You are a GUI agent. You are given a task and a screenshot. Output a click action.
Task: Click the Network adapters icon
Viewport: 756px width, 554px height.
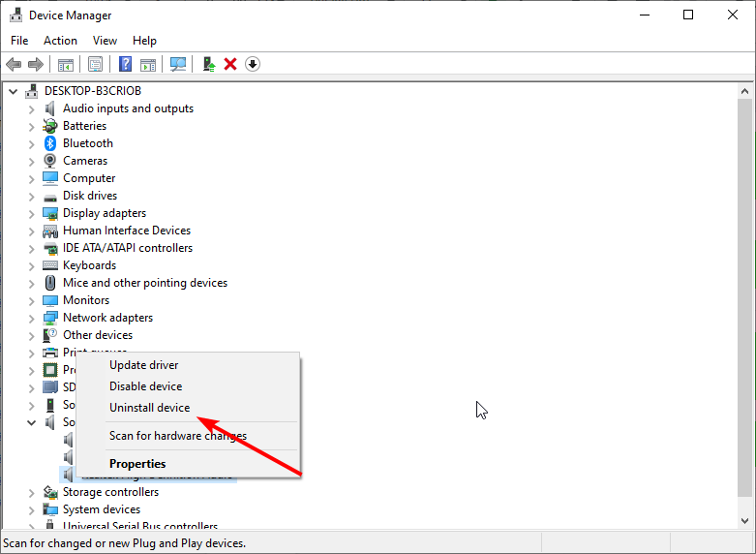(50, 318)
